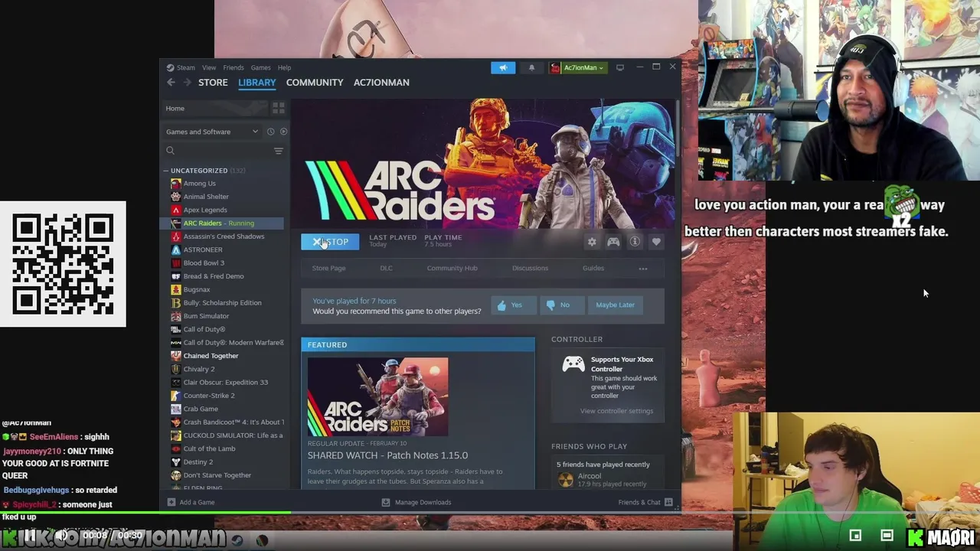Open more game links ellipsis menu
This screenshot has height=551, width=980.
[643, 269]
